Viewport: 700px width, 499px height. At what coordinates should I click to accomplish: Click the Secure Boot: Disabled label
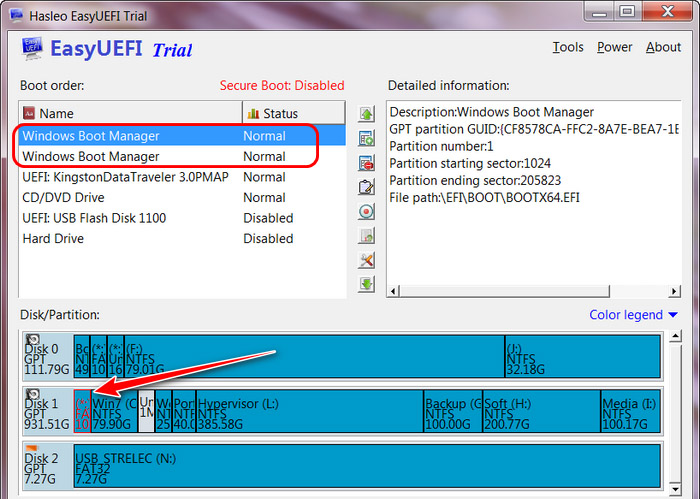coord(282,85)
